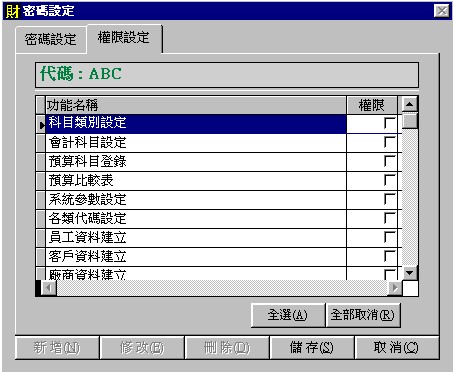
Task: Save with the 儲存(S) button
Action: pyautogui.click(x=311, y=348)
